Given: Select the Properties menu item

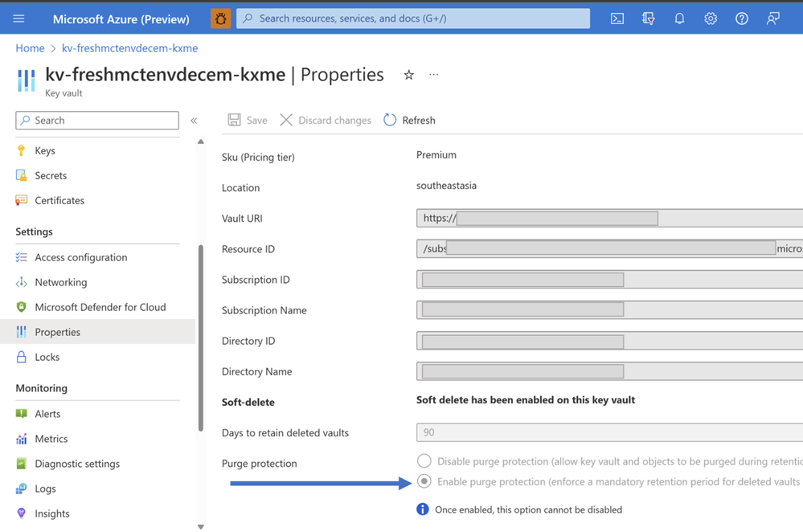Looking at the screenshot, I should pos(97,332).
